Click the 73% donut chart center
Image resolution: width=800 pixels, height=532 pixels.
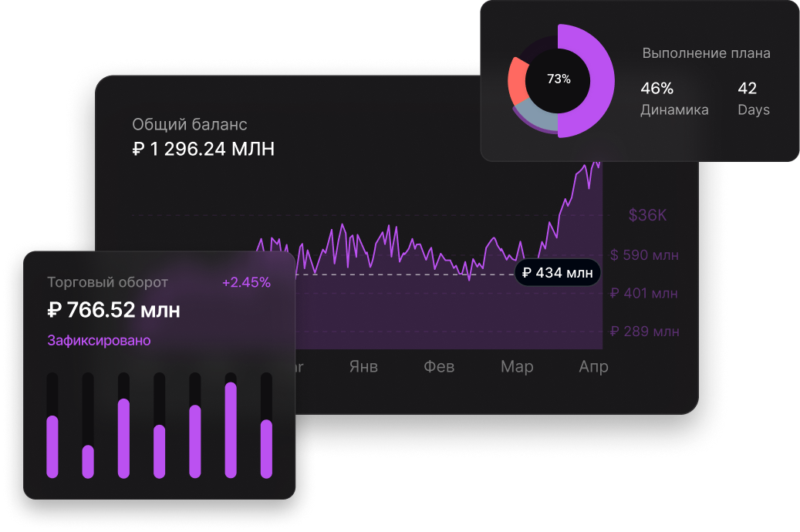tap(561, 78)
